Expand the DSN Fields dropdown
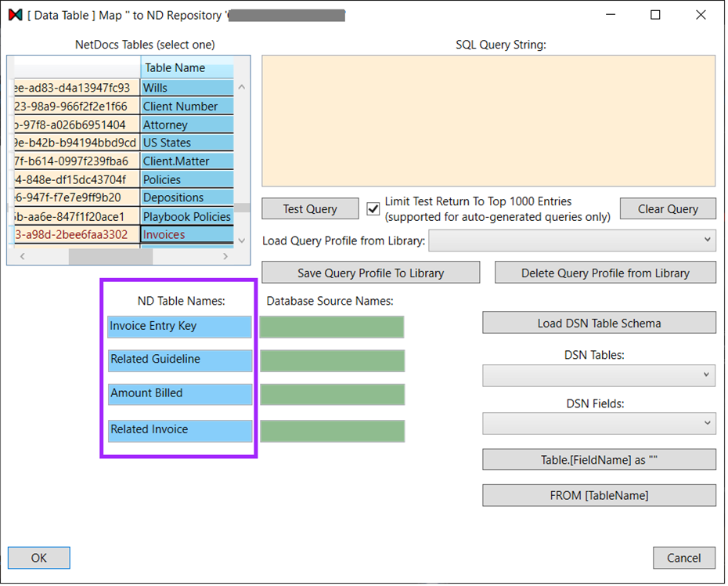This screenshot has width=728, height=586. pos(599,423)
